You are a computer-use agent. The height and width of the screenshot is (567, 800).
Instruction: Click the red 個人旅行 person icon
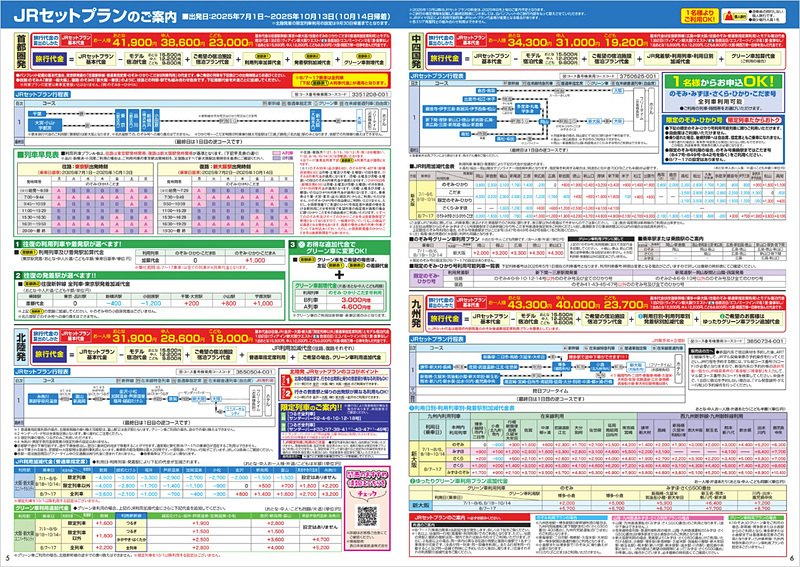coord(727,14)
